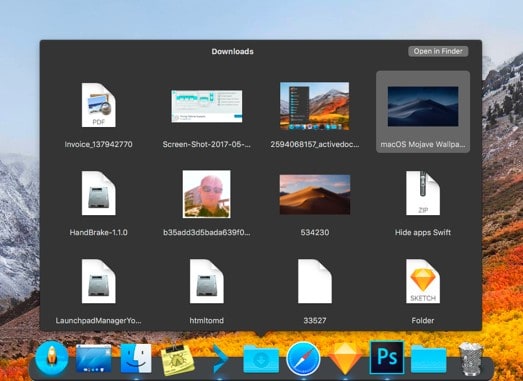
Task: Launch Photoshop from the Dock
Action: click(x=387, y=358)
